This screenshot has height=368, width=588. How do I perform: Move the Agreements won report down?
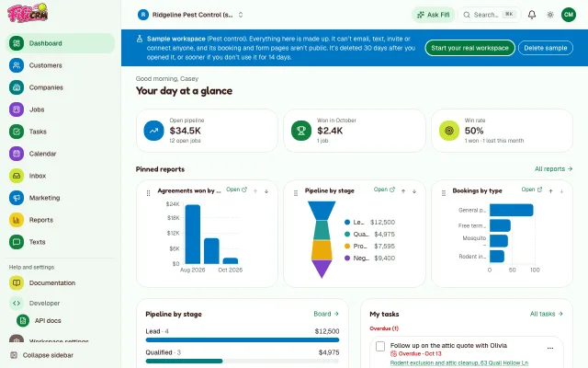266,191
